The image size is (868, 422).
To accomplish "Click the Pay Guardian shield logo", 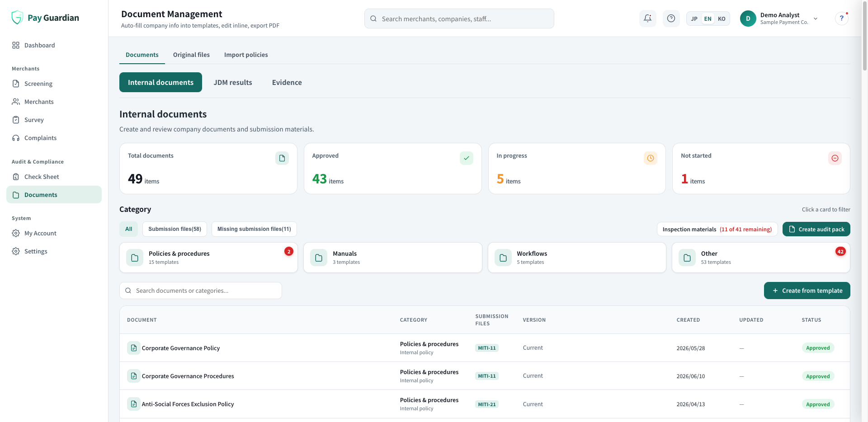I will click(x=17, y=18).
